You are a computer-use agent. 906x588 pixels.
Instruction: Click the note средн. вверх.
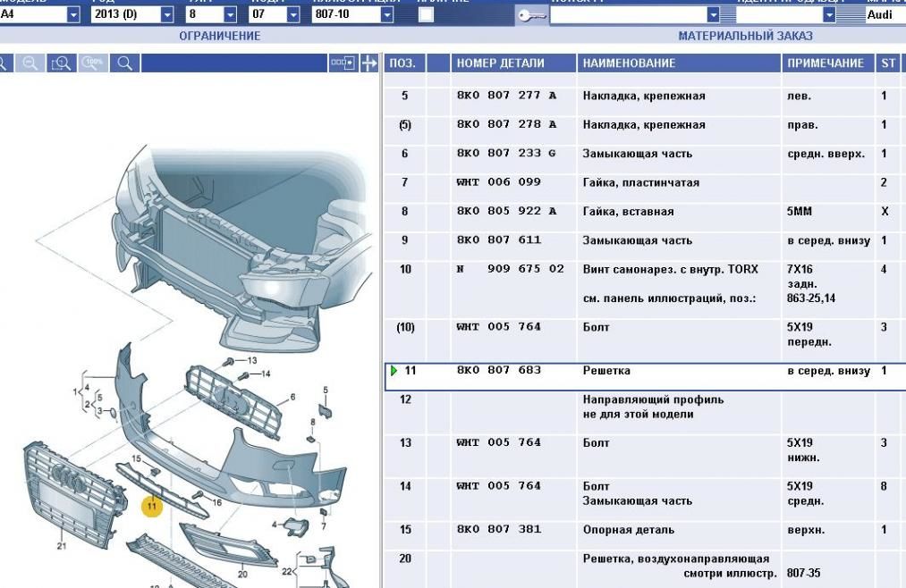826,154
